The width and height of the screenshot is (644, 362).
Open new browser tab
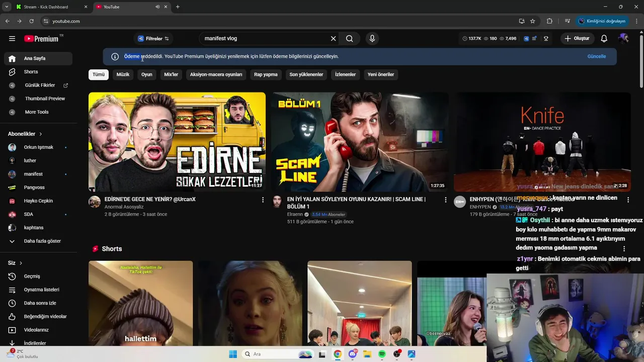coord(178,7)
